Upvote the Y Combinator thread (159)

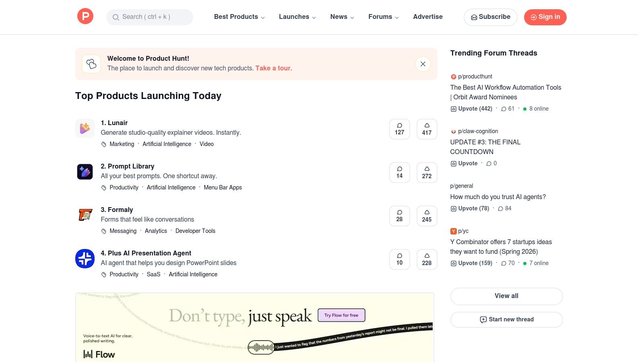(x=471, y=263)
